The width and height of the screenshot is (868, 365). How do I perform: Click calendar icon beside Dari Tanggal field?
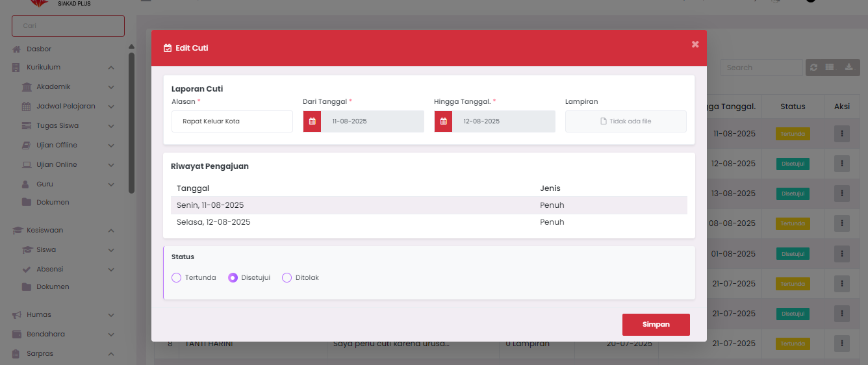[x=312, y=121]
